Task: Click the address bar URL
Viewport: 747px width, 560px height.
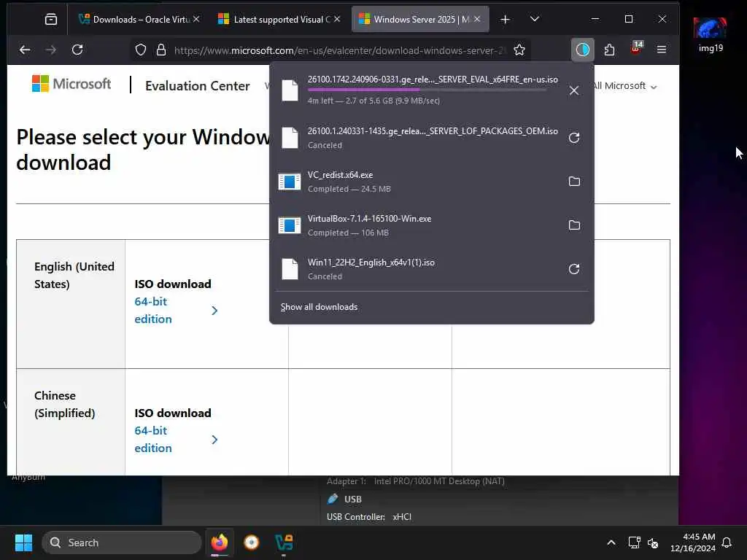Action: click(x=338, y=50)
